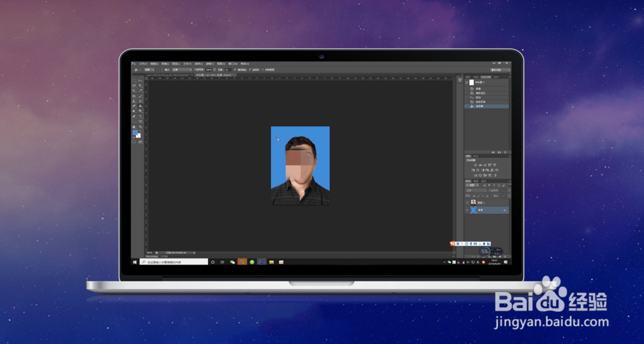
Task: Open the File menu
Action: coord(144,64)
